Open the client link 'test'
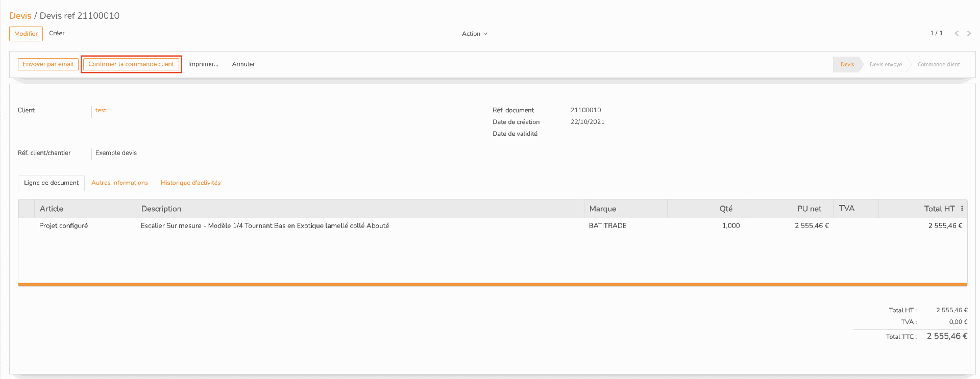Image resolution: width=980 pixels, height=379 pixels. [101, 110]
